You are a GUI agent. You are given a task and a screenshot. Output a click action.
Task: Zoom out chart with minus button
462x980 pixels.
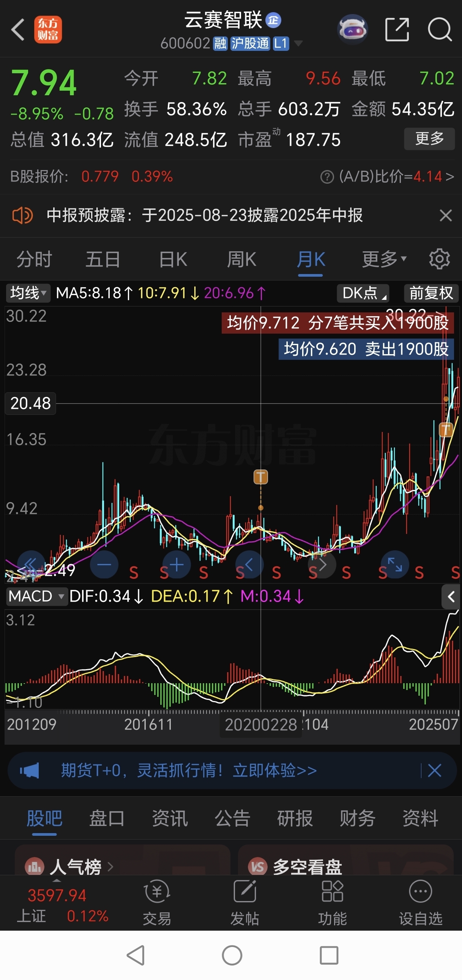104,564
